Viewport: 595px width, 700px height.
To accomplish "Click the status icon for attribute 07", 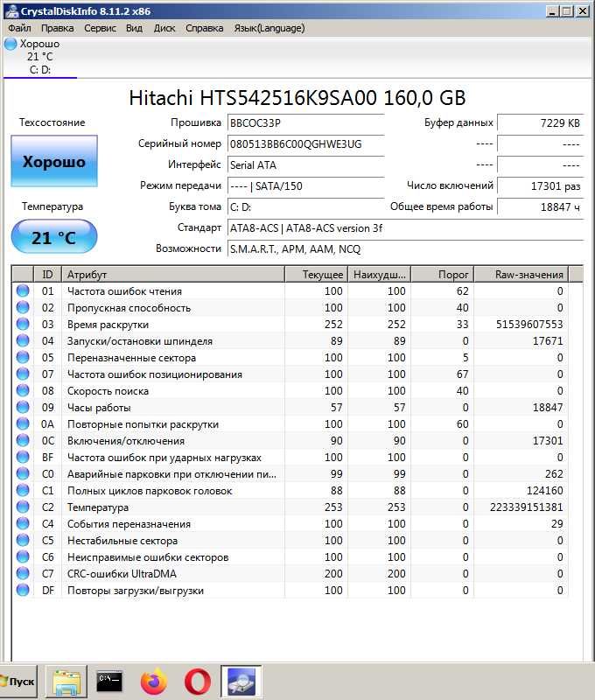I will [23, 374].
